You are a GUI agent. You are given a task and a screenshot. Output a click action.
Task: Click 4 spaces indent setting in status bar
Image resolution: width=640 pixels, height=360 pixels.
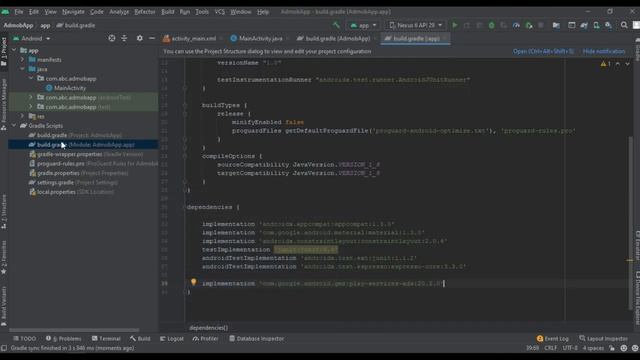pos(593,348)
